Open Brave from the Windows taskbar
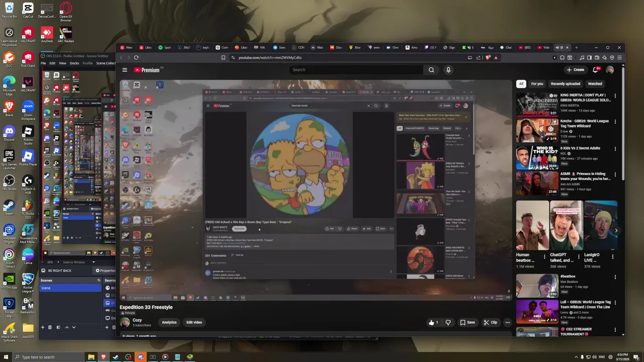Viewport: 644px width, 362px height. (104, 357)
